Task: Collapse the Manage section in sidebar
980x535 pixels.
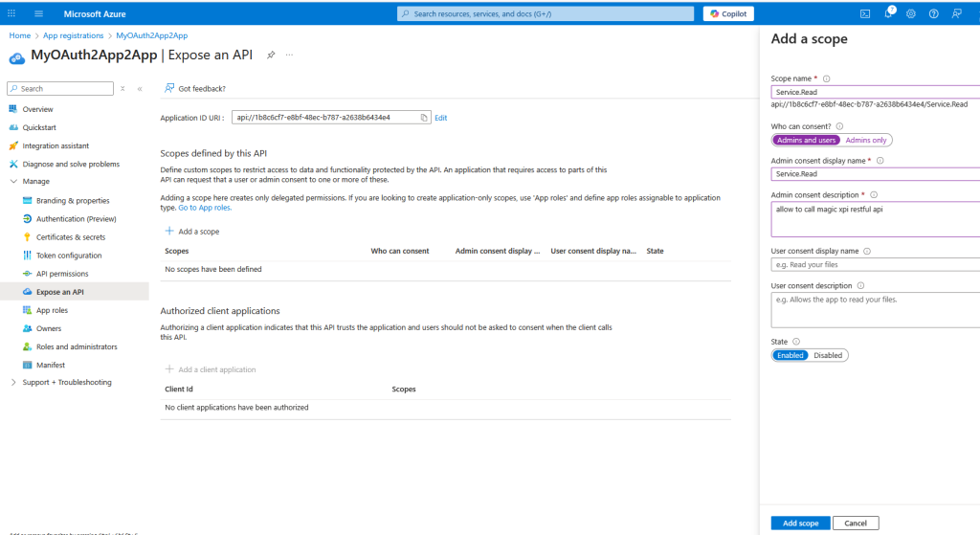Action: pyautogui.click(x=13, y=181)
